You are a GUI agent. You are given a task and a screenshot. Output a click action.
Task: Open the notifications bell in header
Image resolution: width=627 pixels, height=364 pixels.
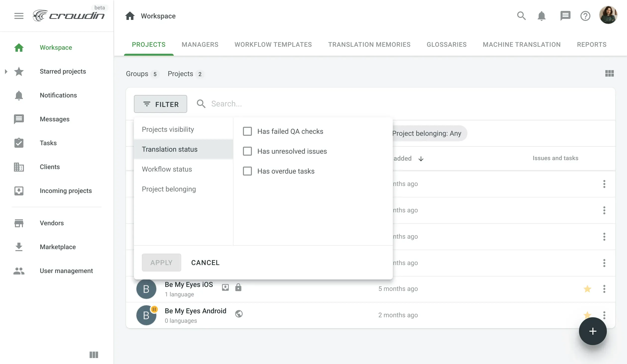[541, 16]
